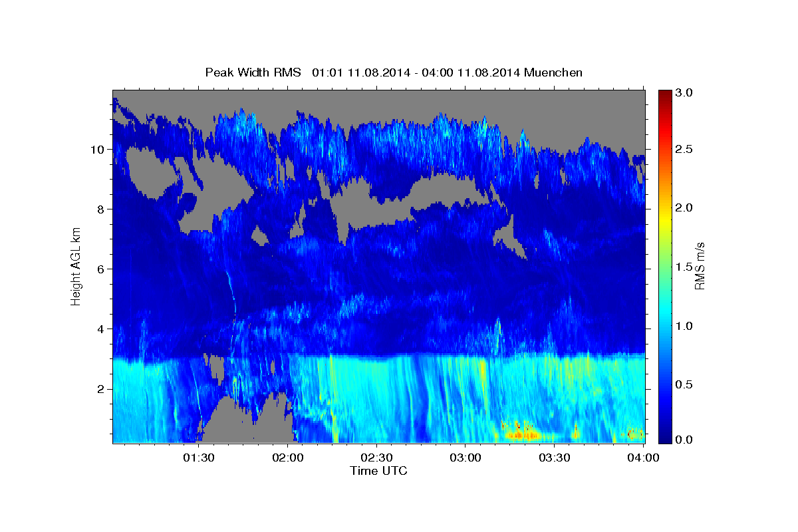Image resolution: width=798 pixels, height=532 pixels.
Task: Click the 02:00 time tick label
Action: [289, 458]
